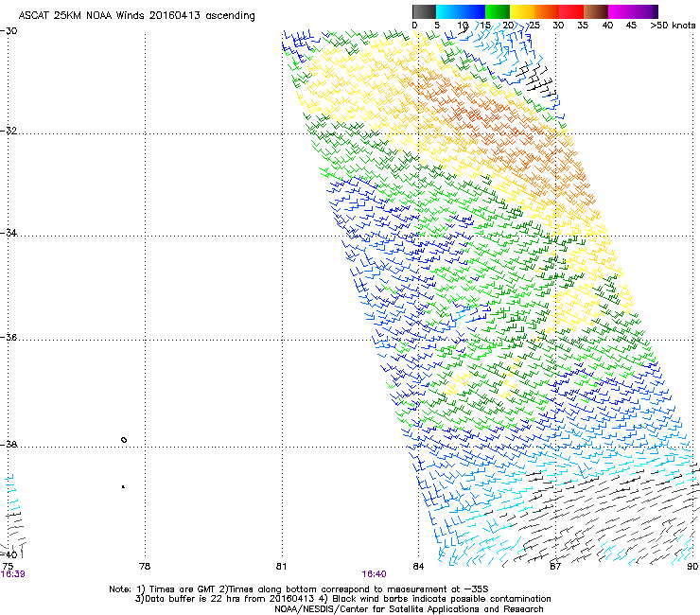Click the '>50 knots' legend label
700x615 pixels.
(673, 26)
